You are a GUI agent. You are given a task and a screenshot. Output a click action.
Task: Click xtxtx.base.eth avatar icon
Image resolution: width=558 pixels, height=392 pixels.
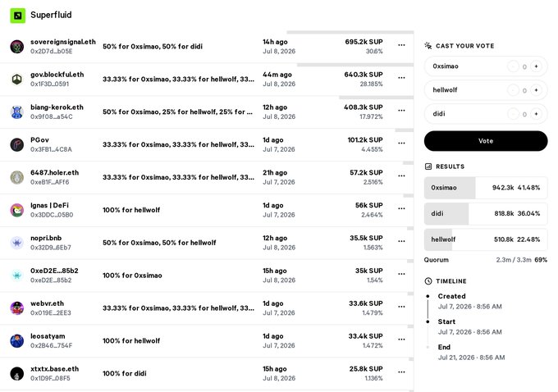[x=16, y=374]
